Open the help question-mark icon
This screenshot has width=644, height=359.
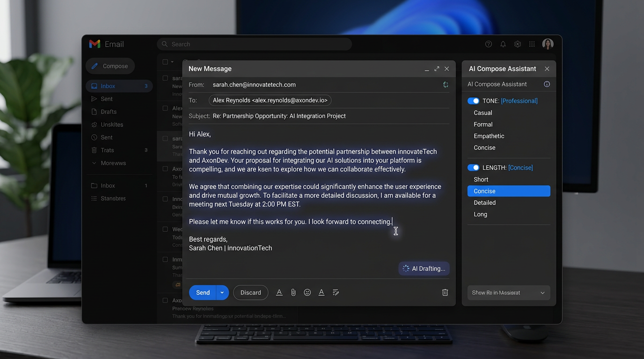489,44
